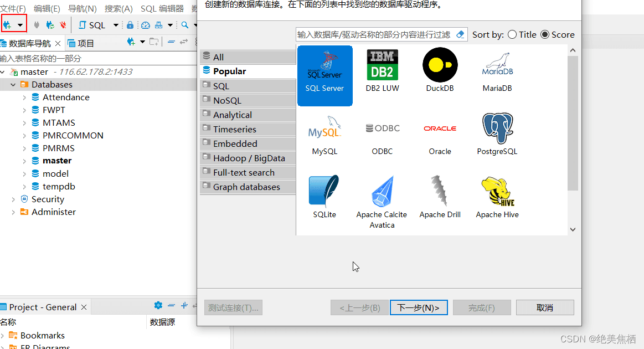The height and width of the screenshot is (349, 644).
Task: Click the blue padlock toolbar icon
Action: tap(130, 25)
